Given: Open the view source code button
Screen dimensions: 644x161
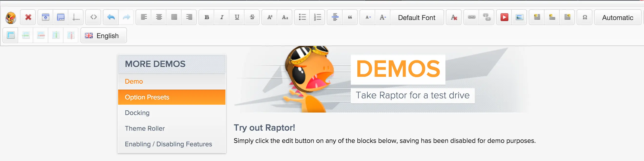Looking at the screenshot, I should point(93,17).
